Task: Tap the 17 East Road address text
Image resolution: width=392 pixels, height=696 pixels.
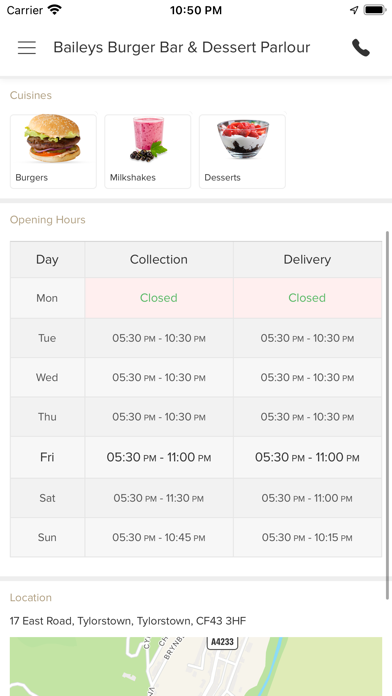Action: (128, 621)
